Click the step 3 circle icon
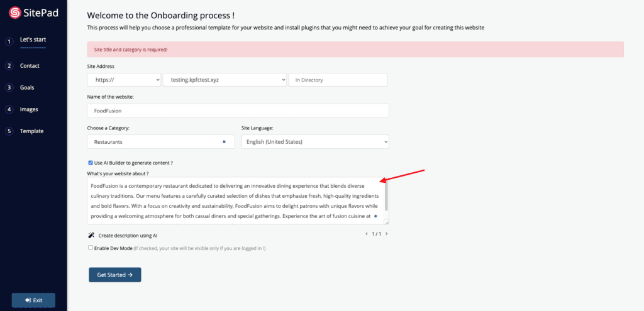The image size is (644, 311). (9, 88)
